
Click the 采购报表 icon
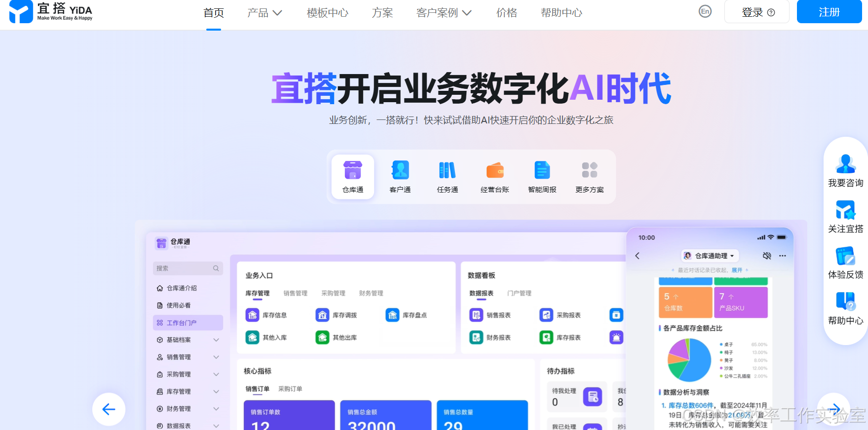[546, 315]
